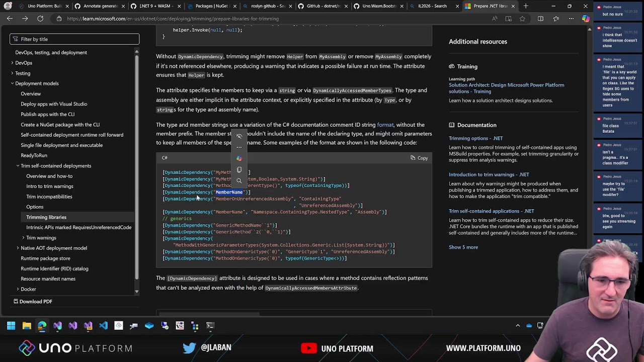Open Trimming options - .NET link

475,138
